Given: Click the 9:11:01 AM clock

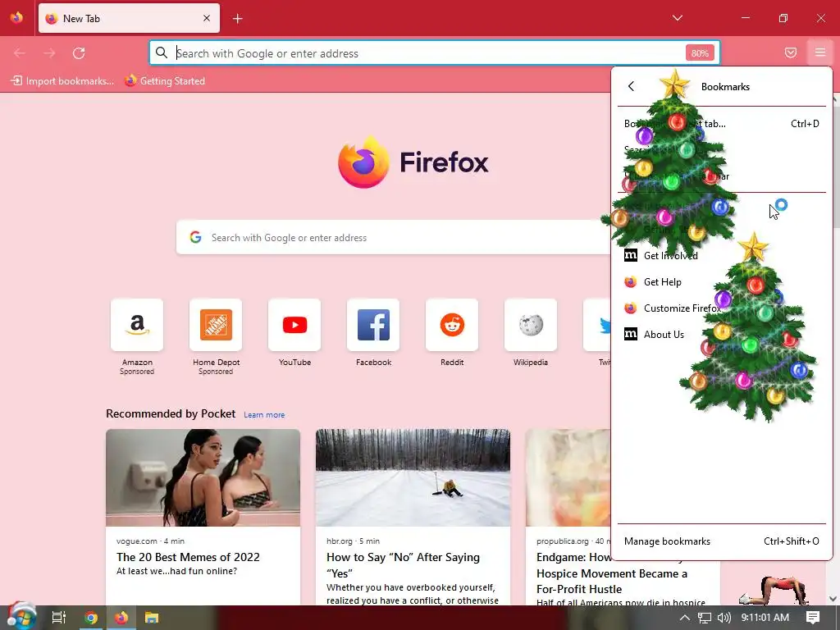Looking at the screenshot, I should coord(765,618).
